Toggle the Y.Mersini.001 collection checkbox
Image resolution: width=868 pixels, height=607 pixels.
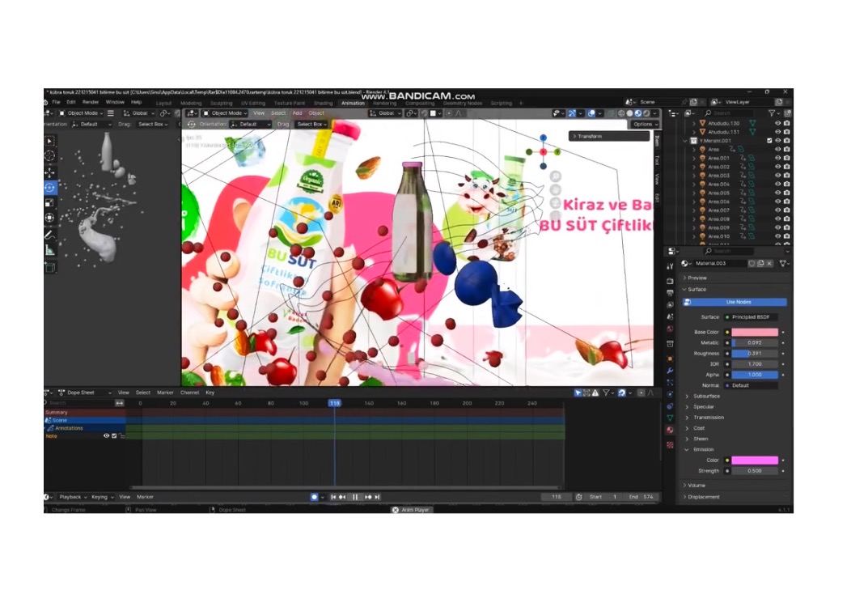click(x=769, y=141)
